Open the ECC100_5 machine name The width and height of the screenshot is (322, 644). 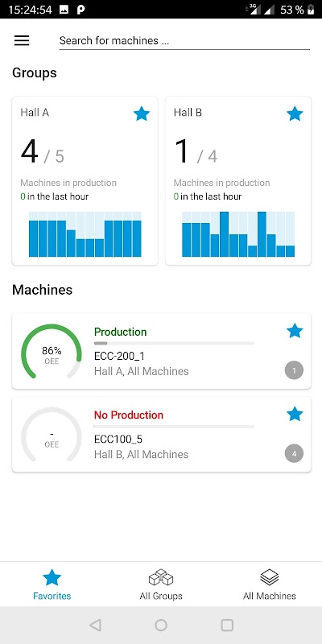[x=118, y=439]
